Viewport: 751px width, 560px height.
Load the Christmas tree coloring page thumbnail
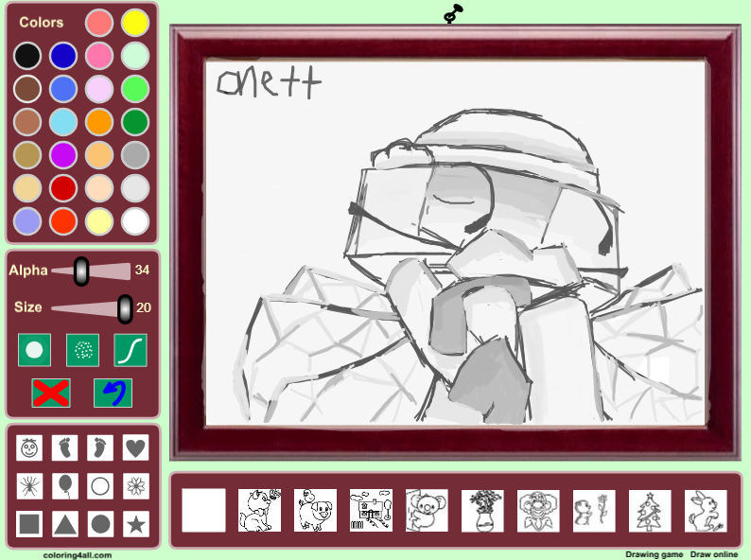click(650, 510)
